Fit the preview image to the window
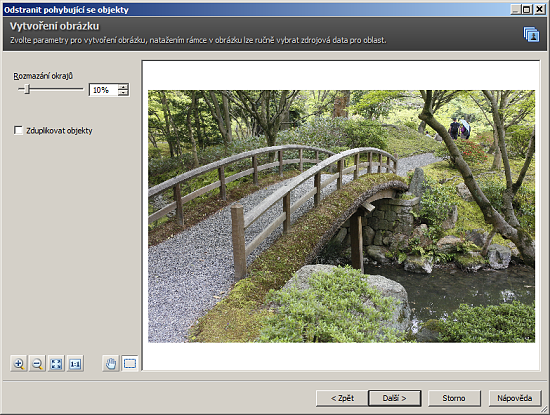This screenshot has height=415, width=550. click(56, 363)
